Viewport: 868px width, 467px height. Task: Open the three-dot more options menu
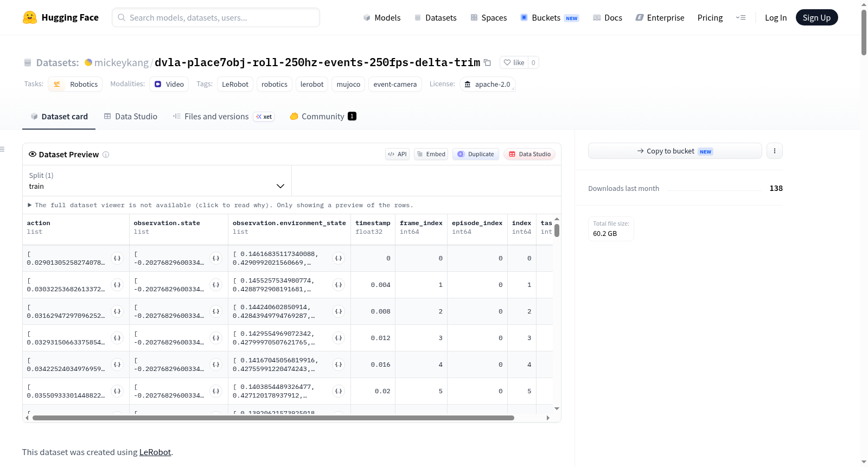(775, 151)
